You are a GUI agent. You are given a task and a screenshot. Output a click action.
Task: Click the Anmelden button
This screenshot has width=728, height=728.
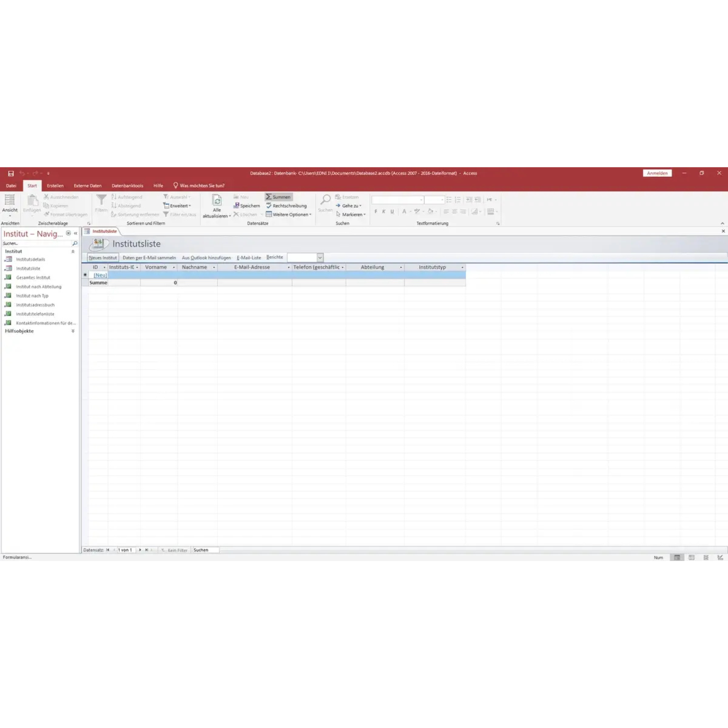tap(657, 173)
